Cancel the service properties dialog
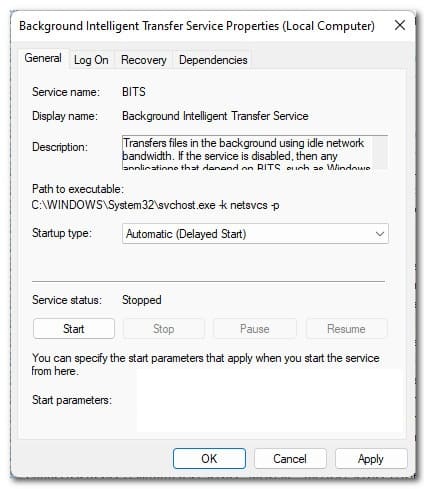Screen dimensions: 424x489 click(290, 459)
